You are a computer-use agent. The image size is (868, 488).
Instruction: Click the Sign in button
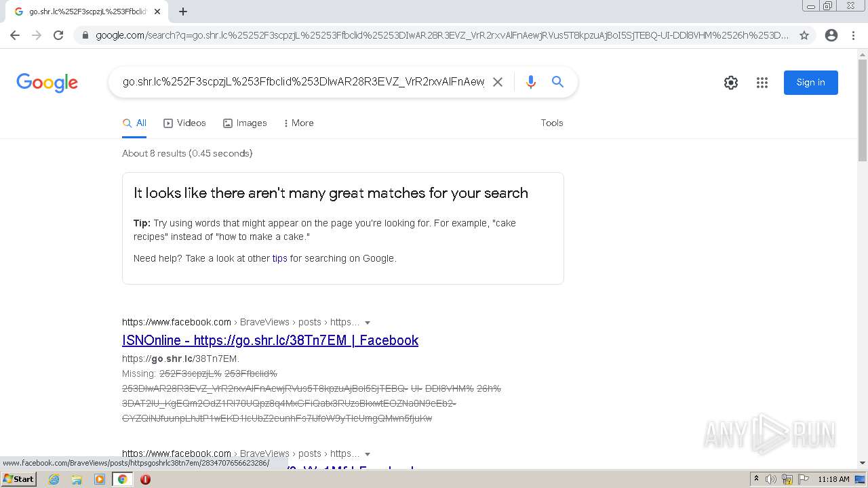[x=811, y=83]
